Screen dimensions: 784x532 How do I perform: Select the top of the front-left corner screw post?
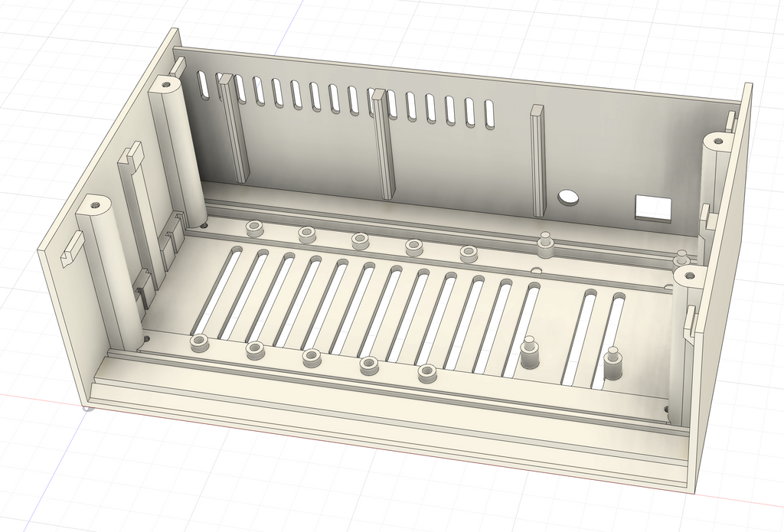click(x=94, y=204)
